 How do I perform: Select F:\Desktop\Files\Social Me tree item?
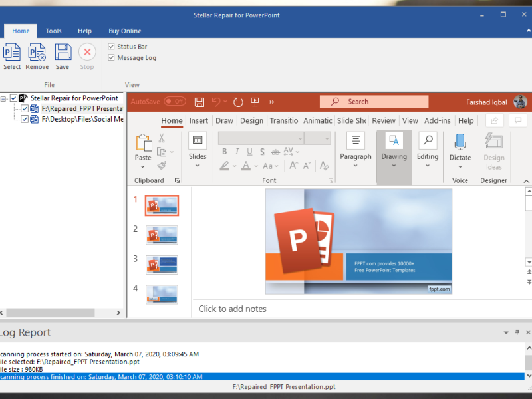click(82, 119)
